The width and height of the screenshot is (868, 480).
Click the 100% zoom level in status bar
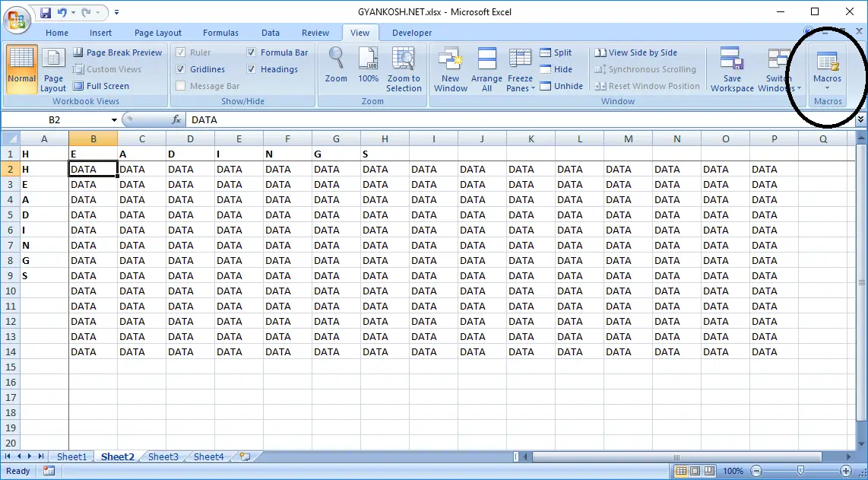[x=733, y=471]
